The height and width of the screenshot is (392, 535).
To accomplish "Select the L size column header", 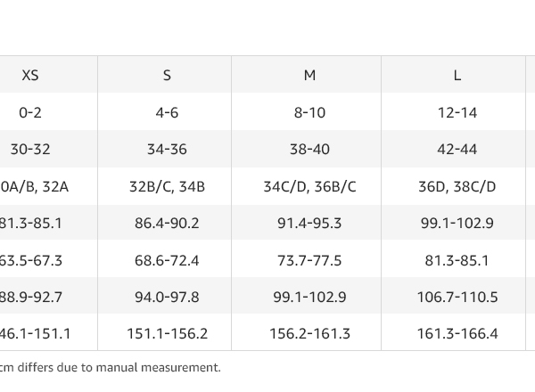I will [457, 76].
